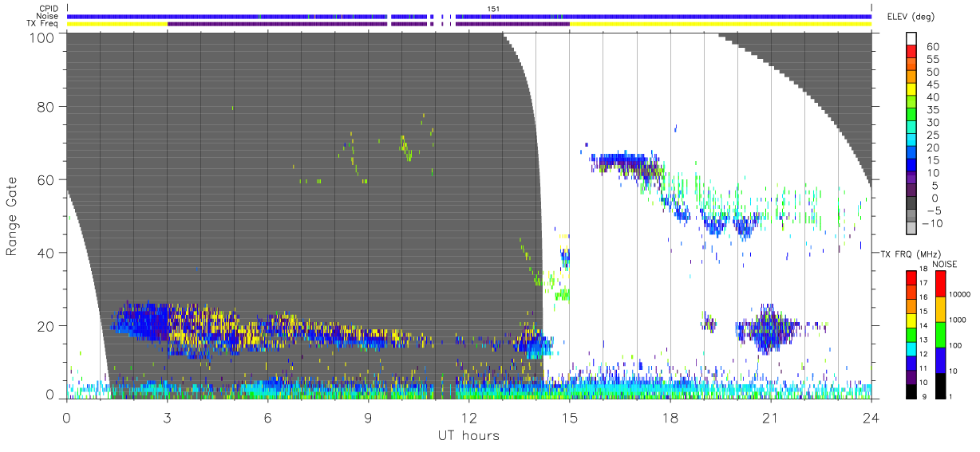This screenshot has height=452, width=980.
Task: Pick the black bottom segment of NOISE colorbar
Action: (941, 386)
